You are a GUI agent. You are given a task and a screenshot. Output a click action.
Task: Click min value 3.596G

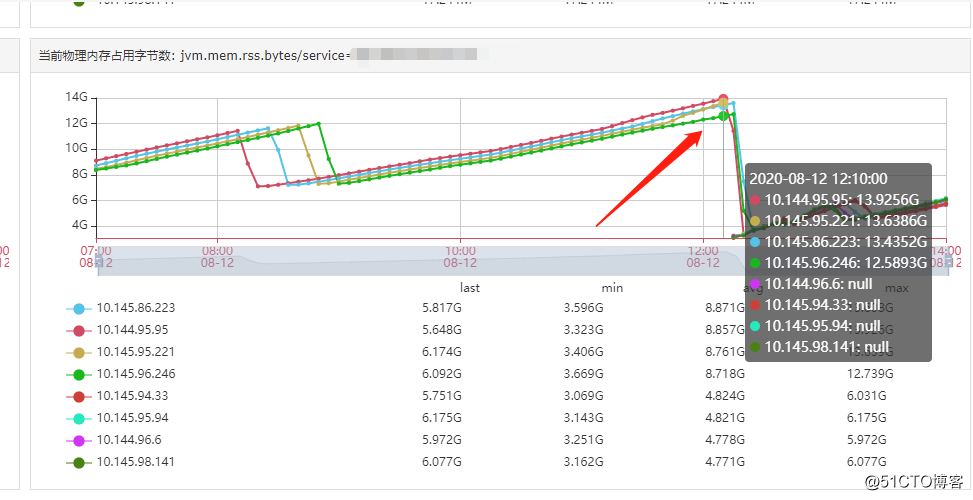[x=583, y=308]
